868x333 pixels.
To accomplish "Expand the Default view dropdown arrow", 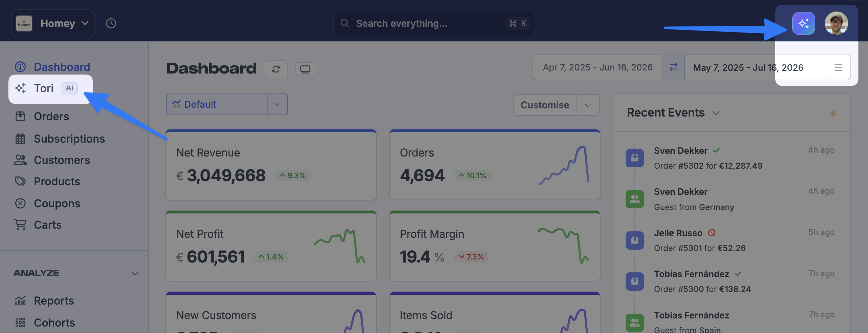I will 278,104.
